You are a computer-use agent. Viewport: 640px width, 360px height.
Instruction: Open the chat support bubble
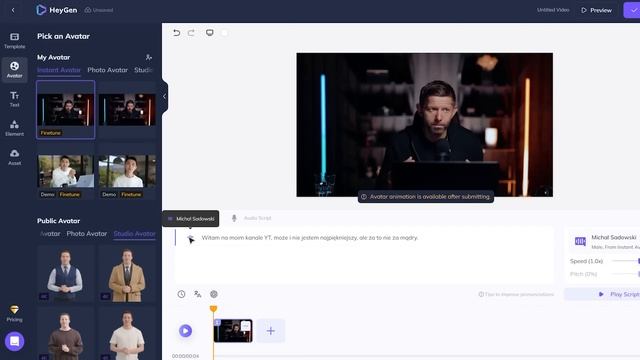(14, 341)
